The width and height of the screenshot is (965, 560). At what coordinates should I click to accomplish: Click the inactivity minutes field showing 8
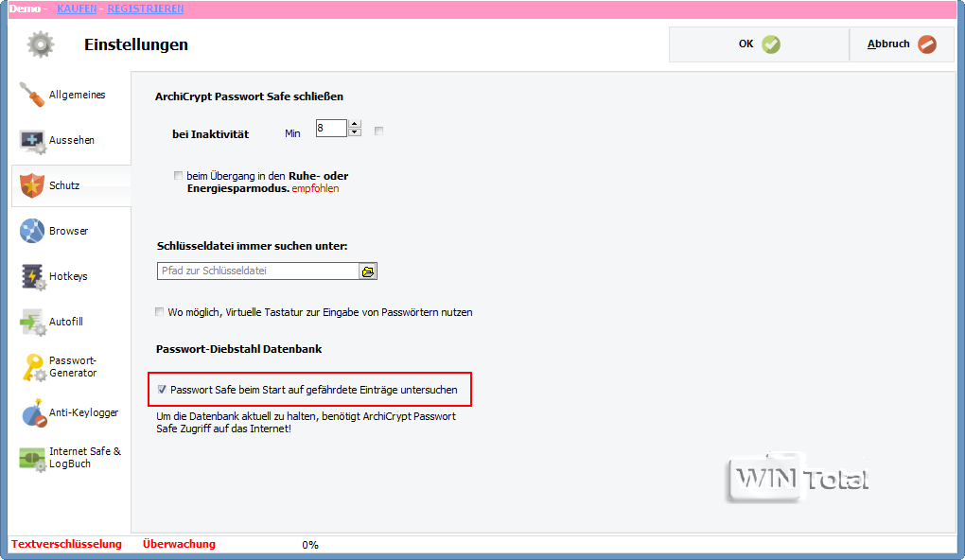pos(332,128)
